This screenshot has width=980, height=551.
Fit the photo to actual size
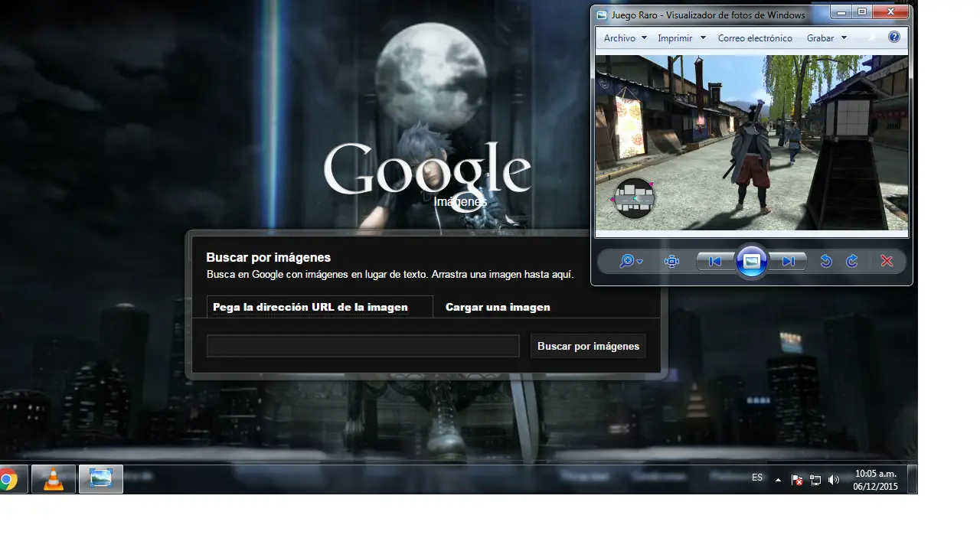[x=672, y=262]
